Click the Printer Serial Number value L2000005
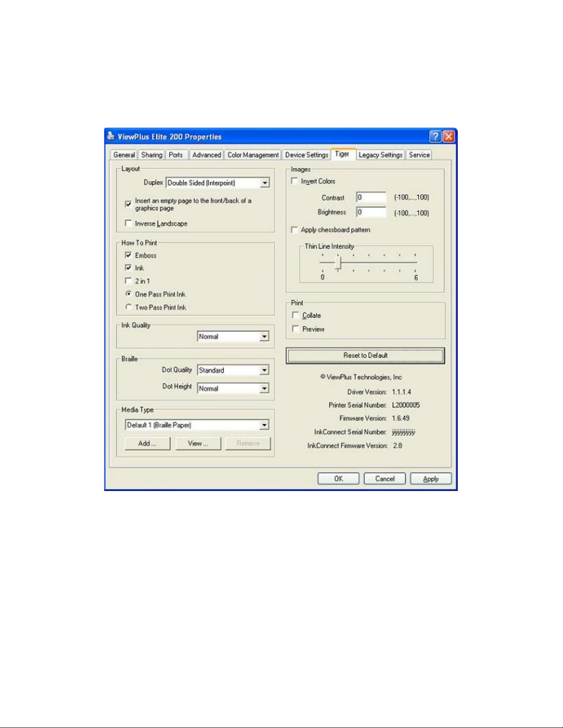Screen dimensions: 563x728 [406, 405]
